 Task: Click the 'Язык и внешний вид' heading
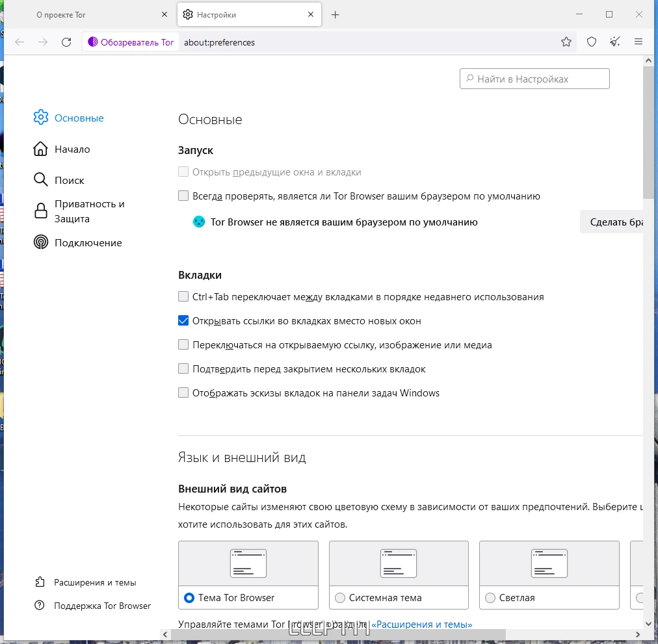(x=242, y=457)
